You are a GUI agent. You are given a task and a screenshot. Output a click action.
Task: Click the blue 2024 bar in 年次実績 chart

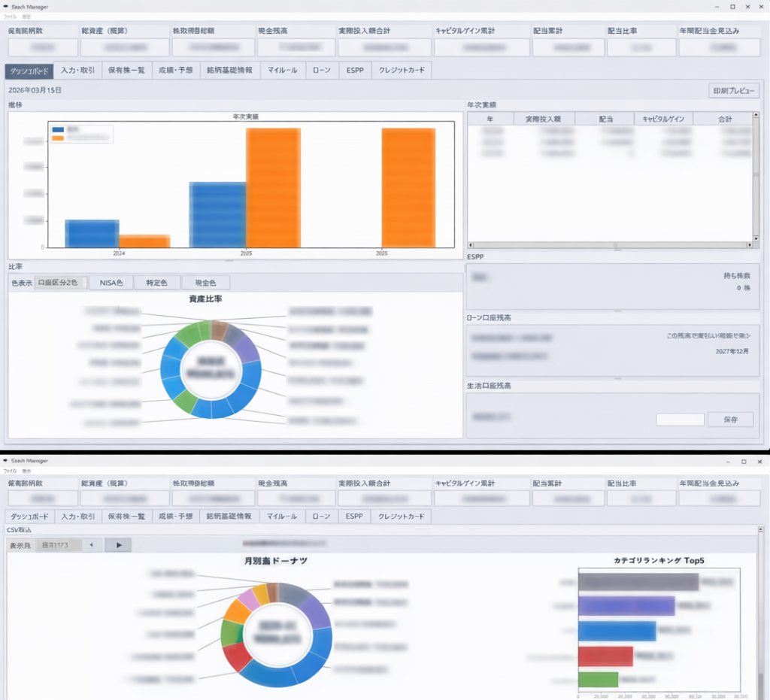pos(92,233)
